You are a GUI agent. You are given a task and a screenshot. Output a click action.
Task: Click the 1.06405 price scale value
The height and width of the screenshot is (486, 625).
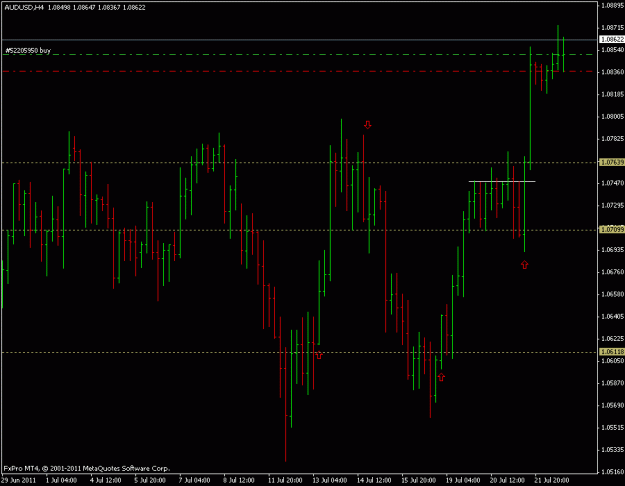(612, 317)
